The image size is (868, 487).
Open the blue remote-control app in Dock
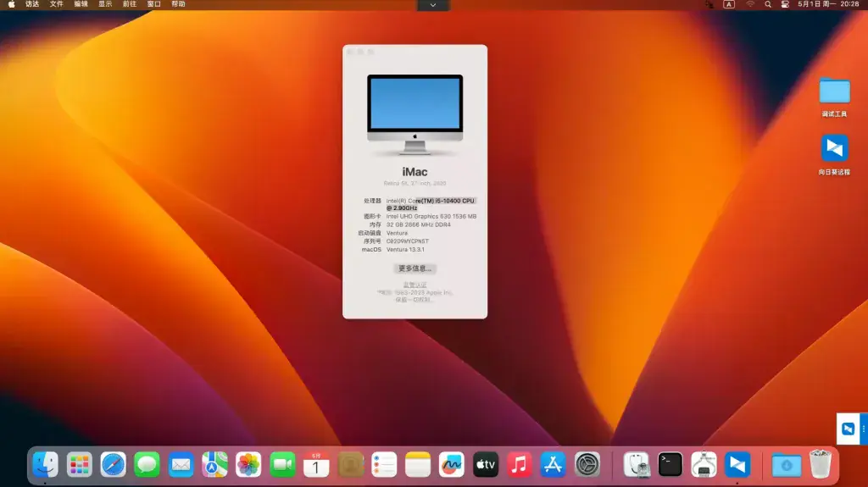(737, 464)
